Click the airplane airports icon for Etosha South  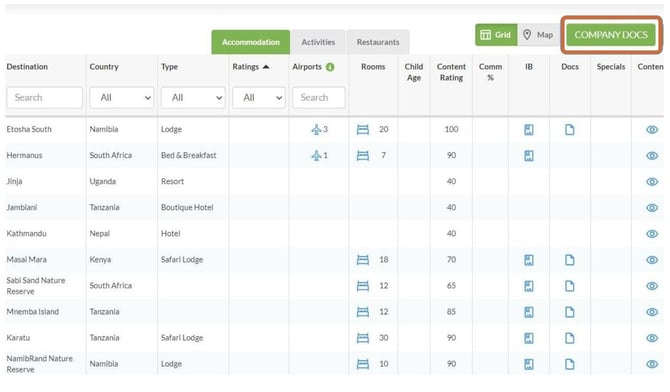pyautogui.click(x=316, y=129)
